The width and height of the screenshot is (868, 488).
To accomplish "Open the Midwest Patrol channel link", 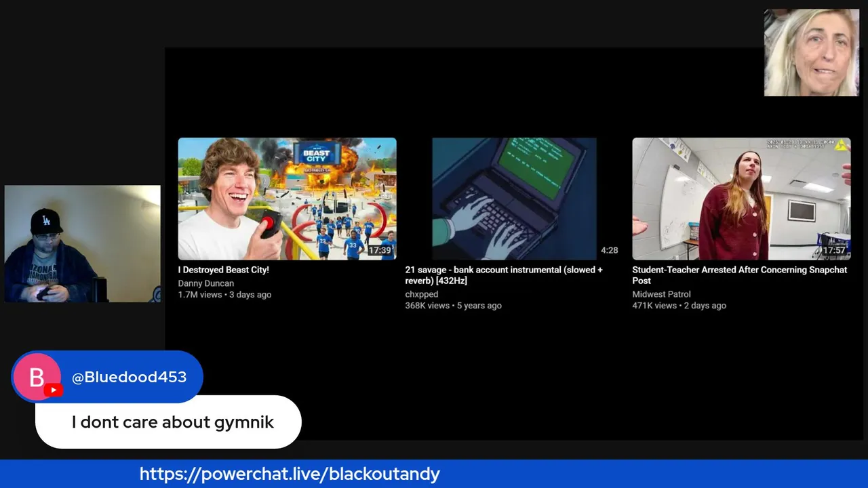I will click(x=662, y=294).
